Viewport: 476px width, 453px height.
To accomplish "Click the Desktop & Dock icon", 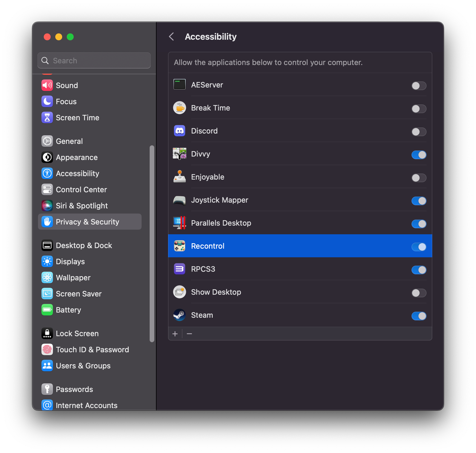I will (47, 245).
